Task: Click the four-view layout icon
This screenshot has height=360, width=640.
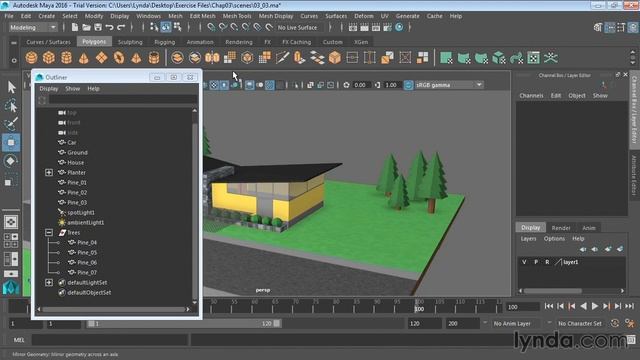Action: (x=11, y=240)
